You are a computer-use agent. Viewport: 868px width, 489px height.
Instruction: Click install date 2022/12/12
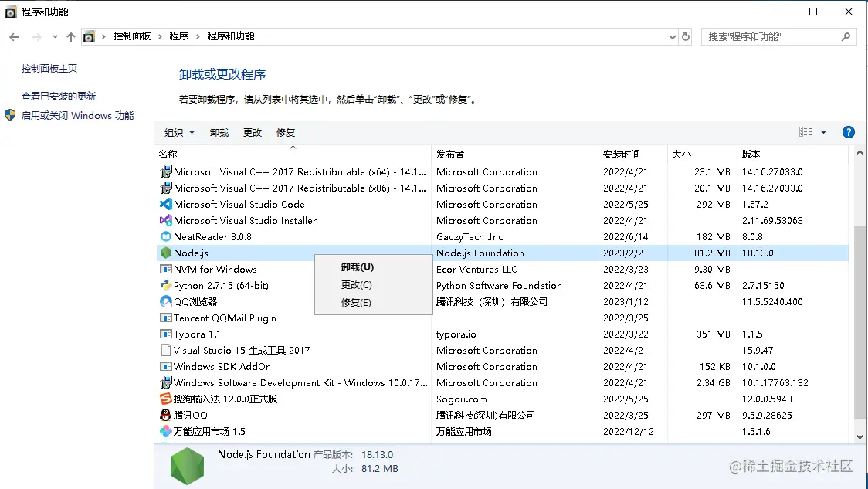click(629, 431)
